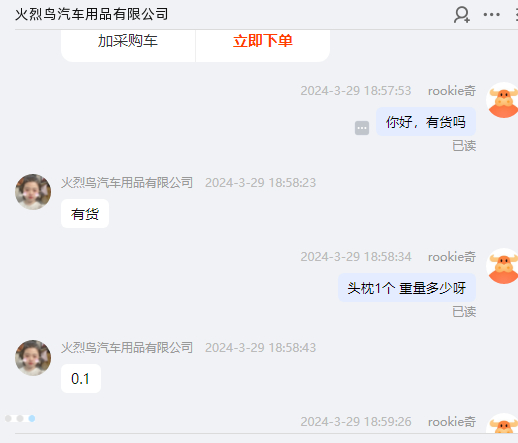The width and height of the screenshot is (518, 443).
Task: Click the 已读 status under 头枕 message
Action: coord(464,312)
